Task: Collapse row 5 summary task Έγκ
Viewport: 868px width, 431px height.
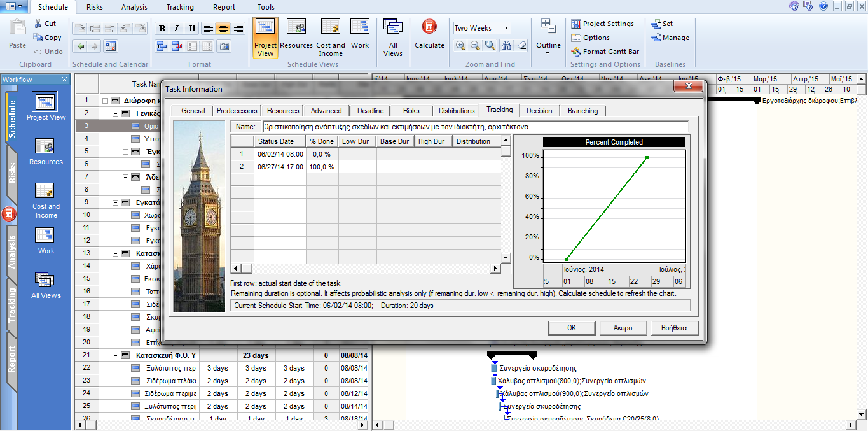Action: pos(125,152)
